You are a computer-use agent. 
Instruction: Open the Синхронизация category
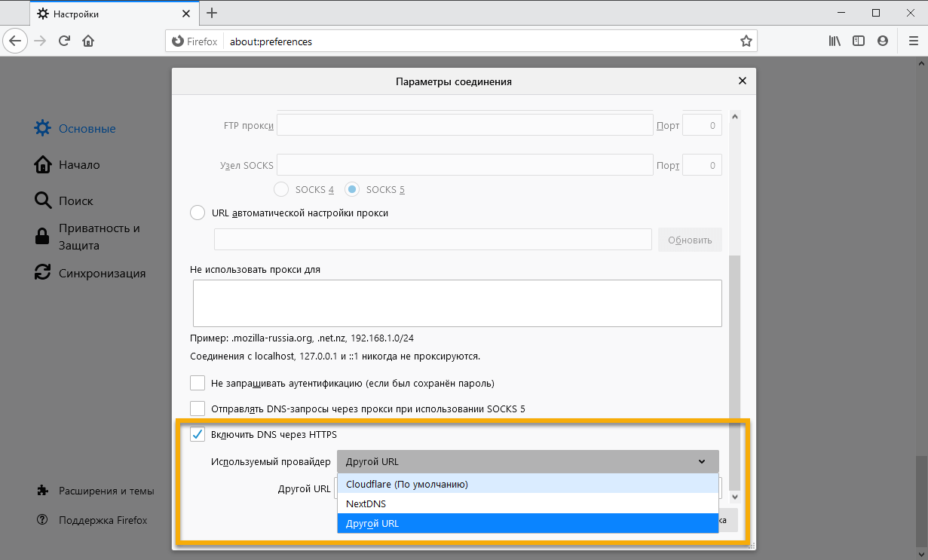pos(90,274)
